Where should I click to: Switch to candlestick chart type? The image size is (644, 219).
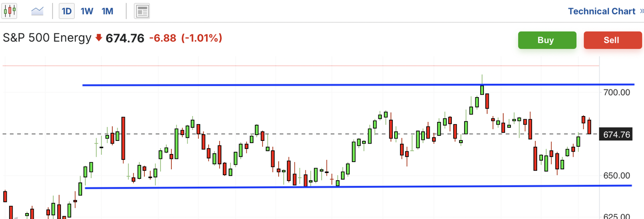[x=9, y=11]
